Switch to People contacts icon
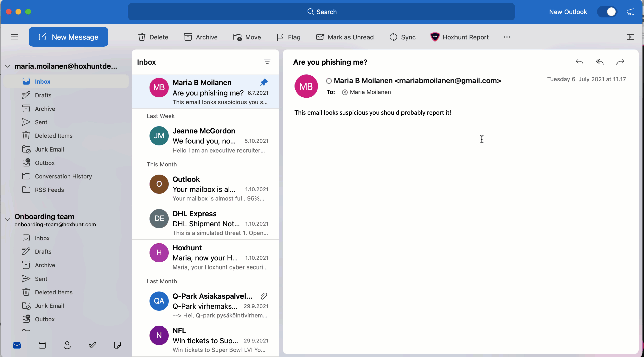This screenshot has width=644, height=357. tap(67, 345)
